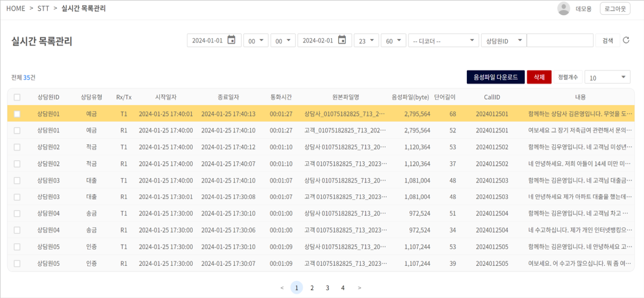Go to next page arrow
This screenshot has width=644, height=298.
[359, 288]
